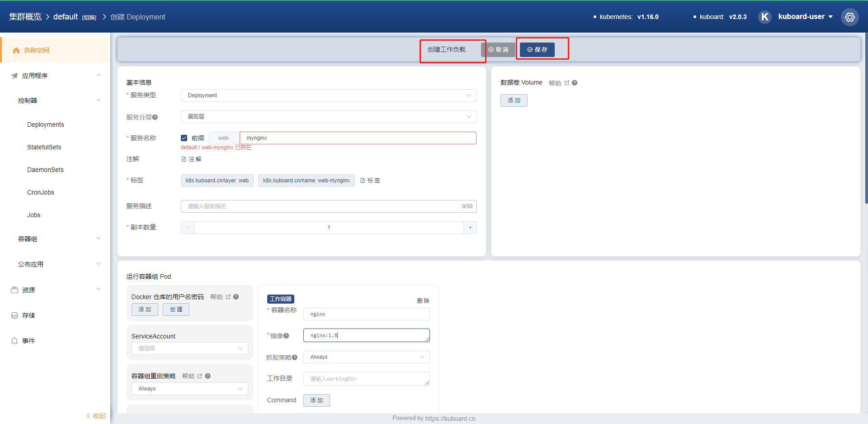Image resolution: width=868 pixels, height=424 pixels.
Task: Click 添加 under 数据卷 Volume
Action: pos(514,100)
